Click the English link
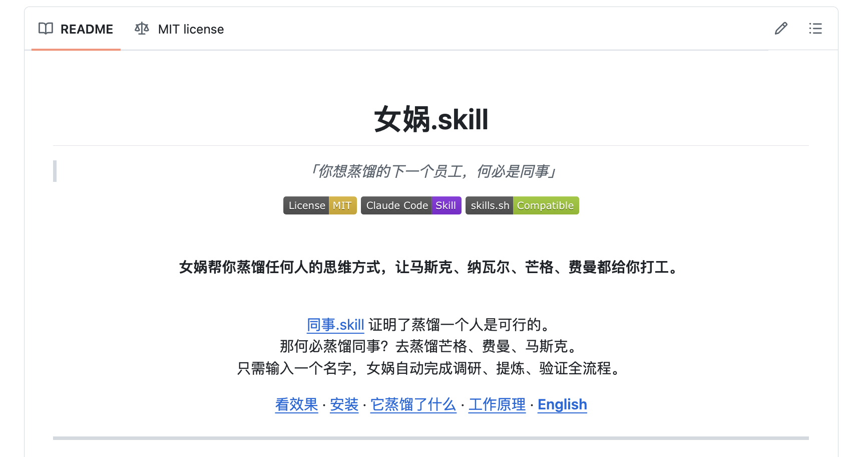Viewport: 868px width, 457px height. click(562, 404)
